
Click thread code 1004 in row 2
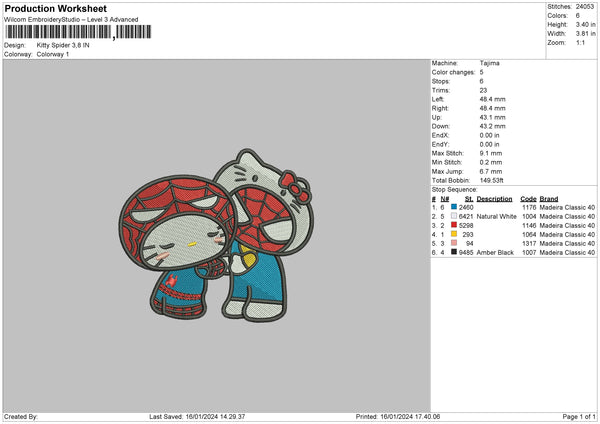[529, 217]
